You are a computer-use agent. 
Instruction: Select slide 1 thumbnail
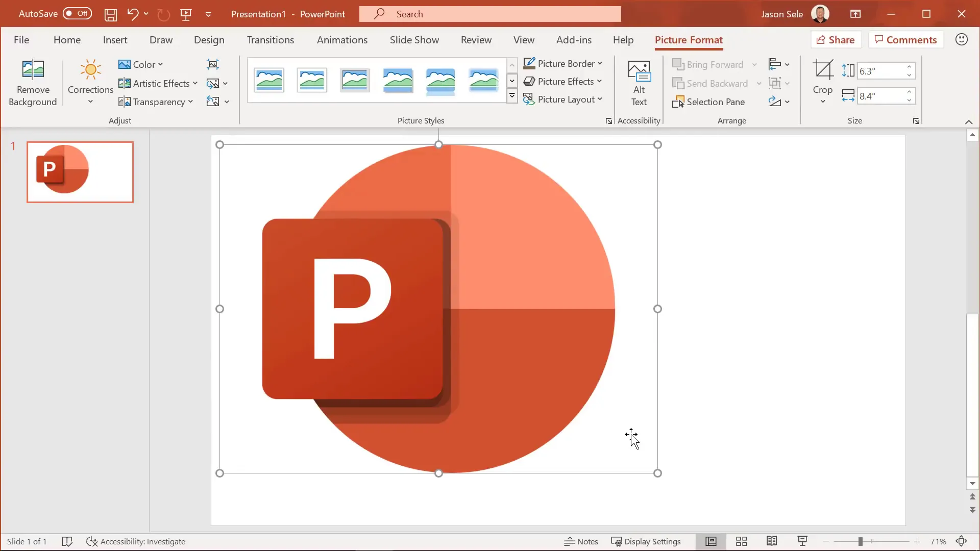tap(80, 172)
